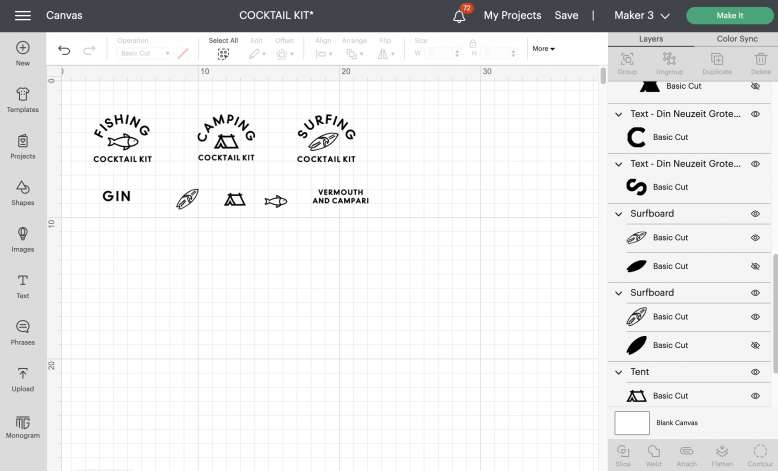
Task: Expand the More toolbar options
Action: tap(543, 48)
